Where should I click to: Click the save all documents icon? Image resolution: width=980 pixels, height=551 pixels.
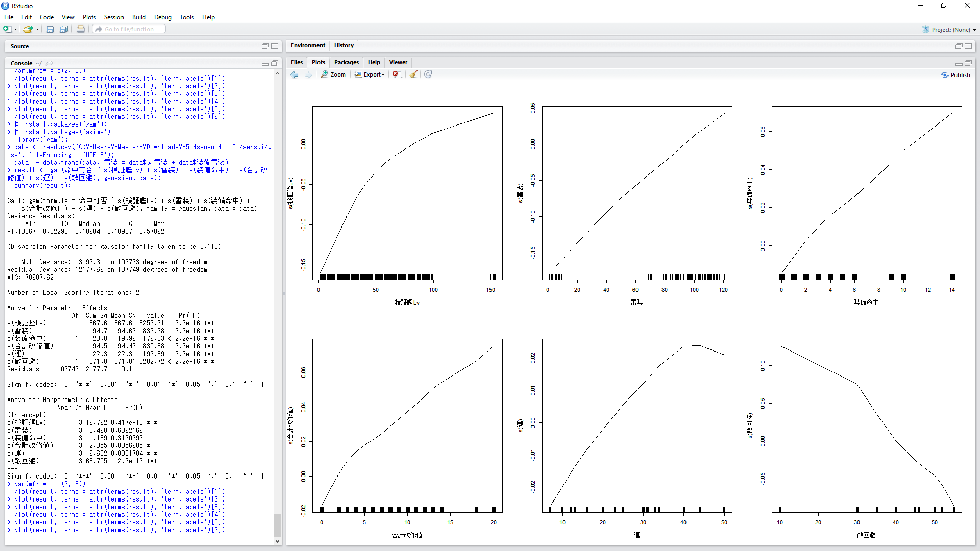64,30
